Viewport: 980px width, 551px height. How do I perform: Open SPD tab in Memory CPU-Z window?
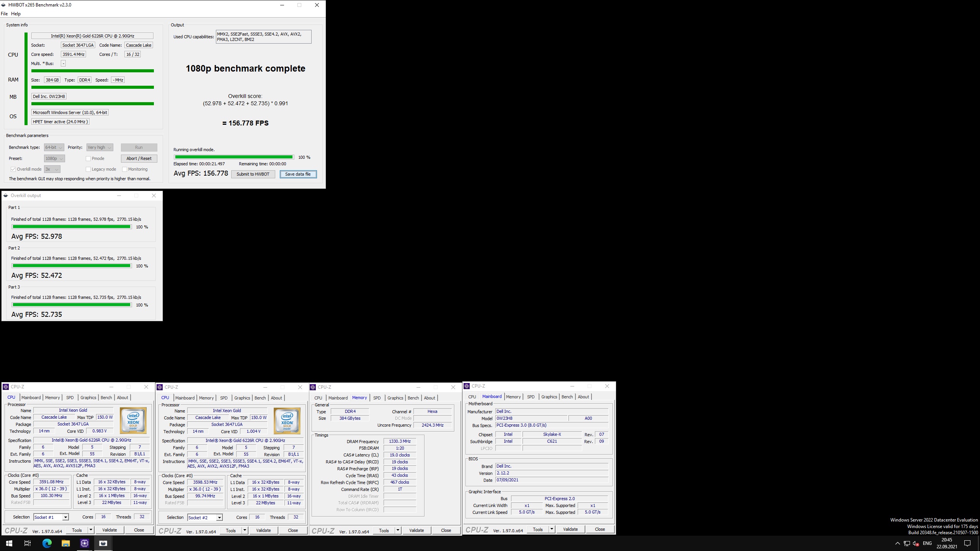click(x=377, y=398)
